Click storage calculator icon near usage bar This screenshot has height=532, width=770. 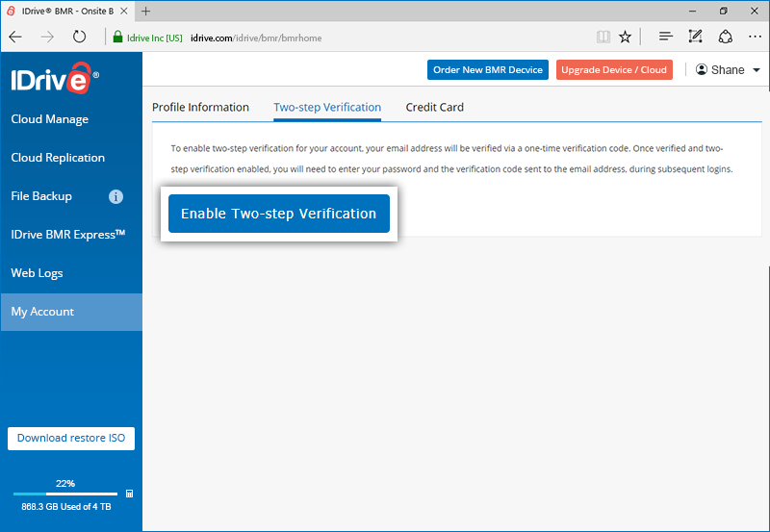pos(130,494)
